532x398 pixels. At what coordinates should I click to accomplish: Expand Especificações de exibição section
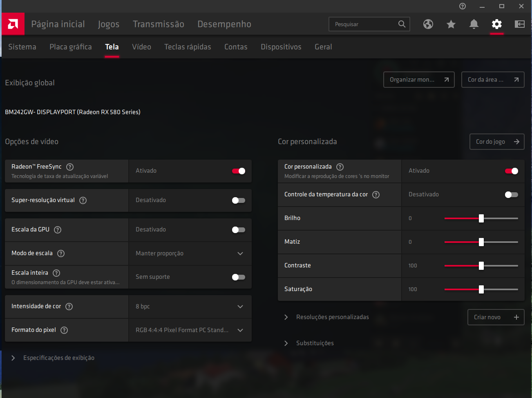coord(53,358)
